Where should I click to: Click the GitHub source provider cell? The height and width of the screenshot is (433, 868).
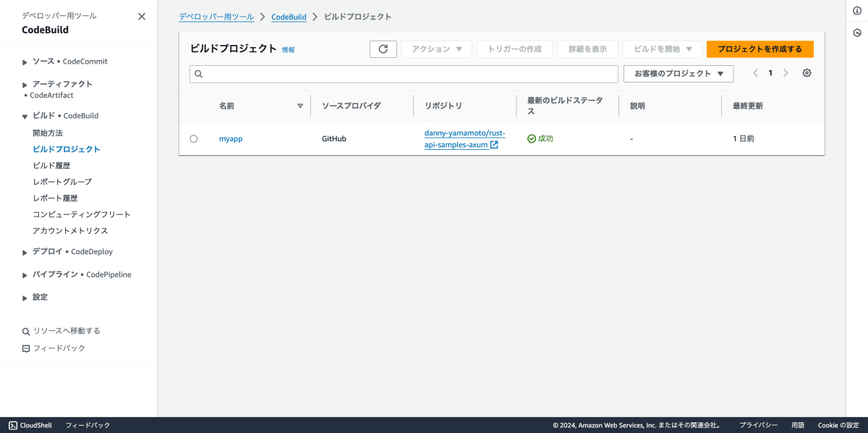[x=334, y=138]
